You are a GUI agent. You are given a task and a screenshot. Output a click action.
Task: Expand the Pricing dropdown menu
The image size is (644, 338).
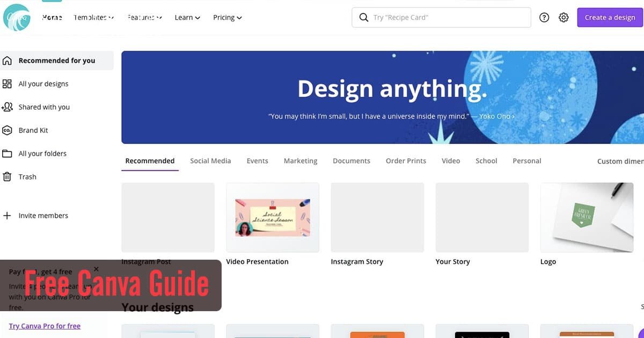[228, 17]
